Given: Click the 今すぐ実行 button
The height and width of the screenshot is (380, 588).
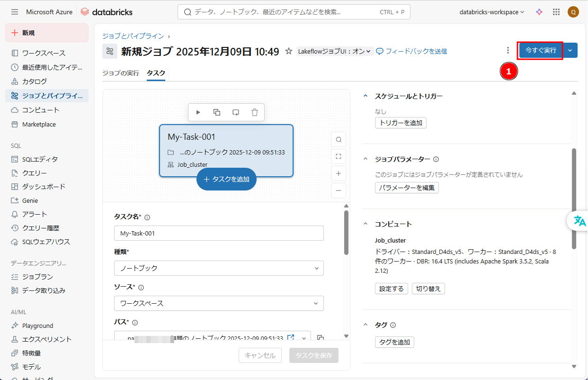Looking at the screenshot, I should 541,50.
